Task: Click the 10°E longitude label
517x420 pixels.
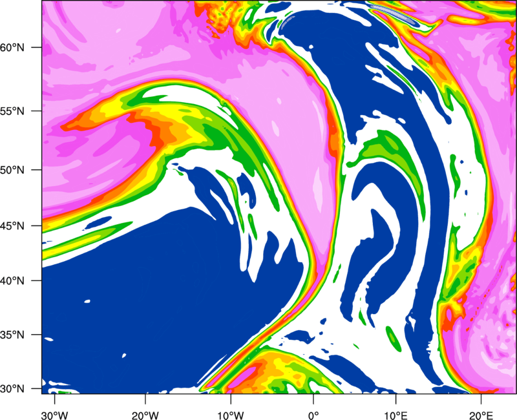Action: coord(396,415)
